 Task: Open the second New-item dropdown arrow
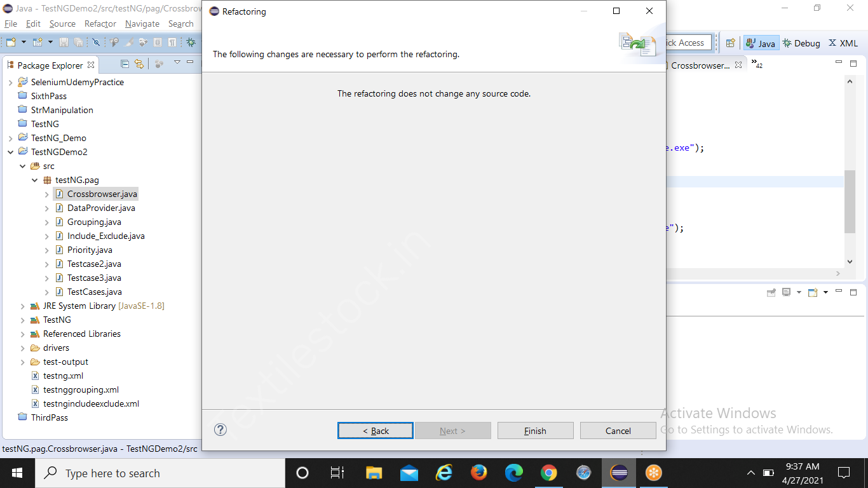[x=50, y=43]
